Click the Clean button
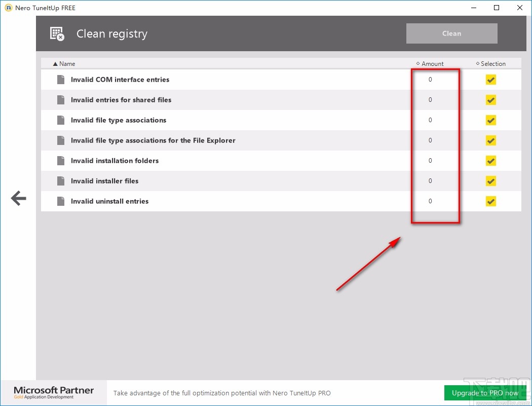Viewport: 532px width, 406px height. click(x=451, y=33)
